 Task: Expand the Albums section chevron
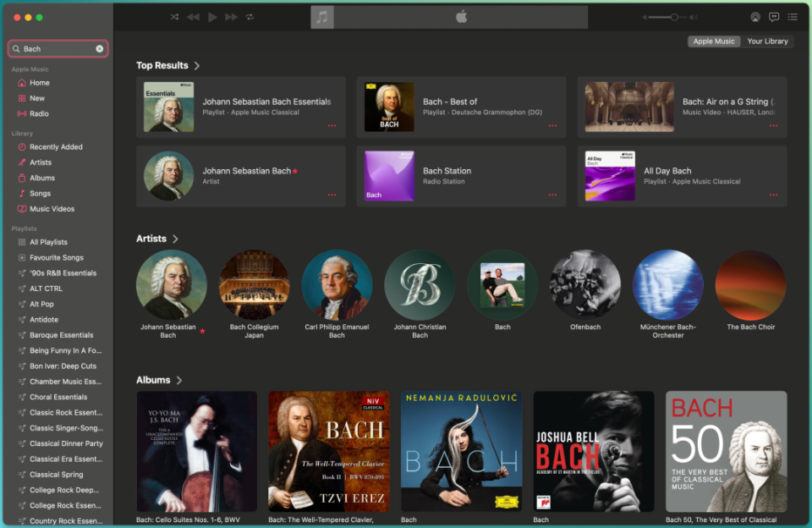point(179,380)
